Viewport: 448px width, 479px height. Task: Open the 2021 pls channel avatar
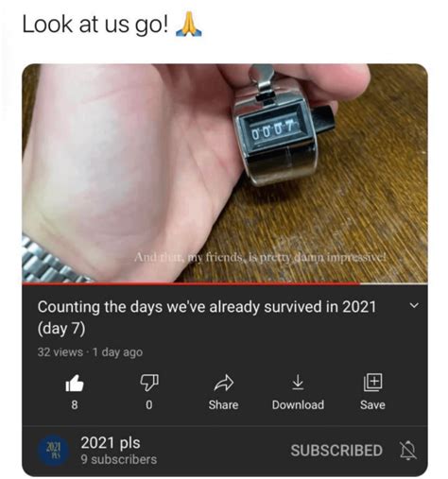click(x=53, y=451)
